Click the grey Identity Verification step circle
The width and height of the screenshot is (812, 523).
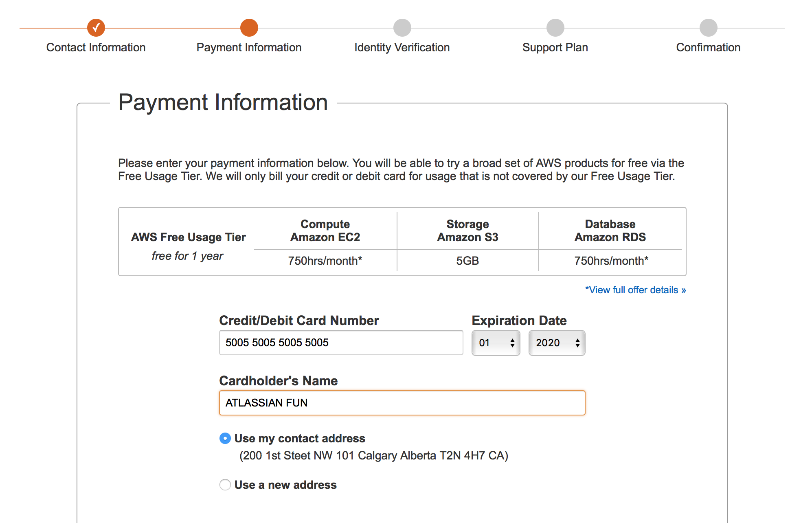click(402, 28)
